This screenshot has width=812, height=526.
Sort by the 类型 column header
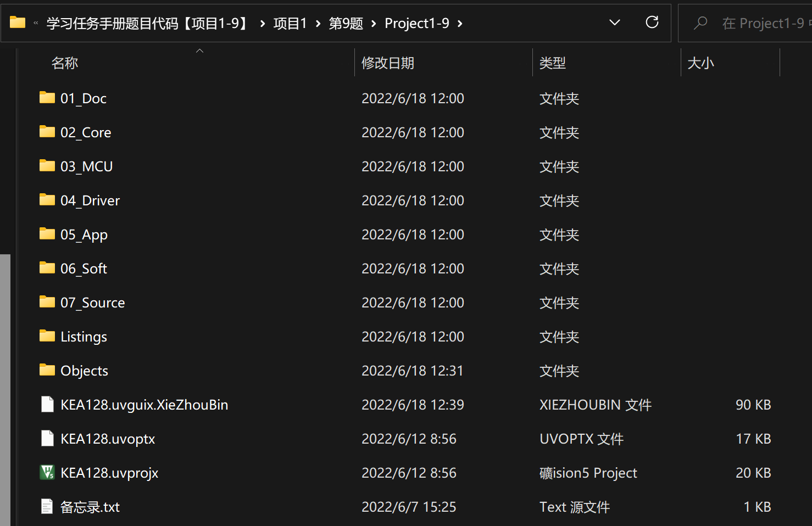552,63
